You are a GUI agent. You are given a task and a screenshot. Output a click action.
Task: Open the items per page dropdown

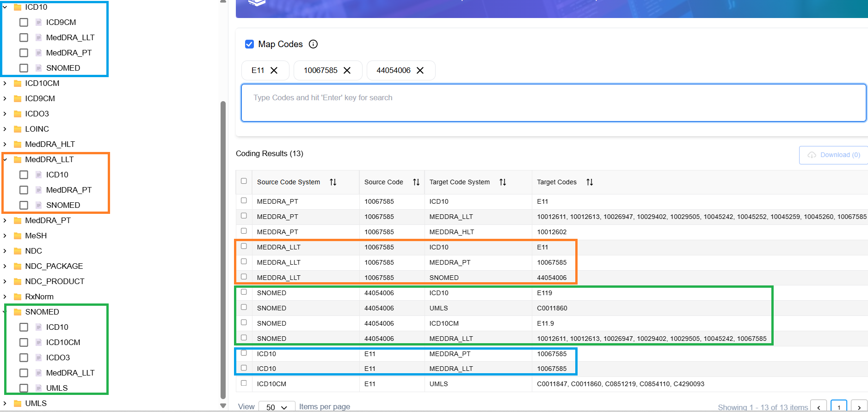(277, 407)
